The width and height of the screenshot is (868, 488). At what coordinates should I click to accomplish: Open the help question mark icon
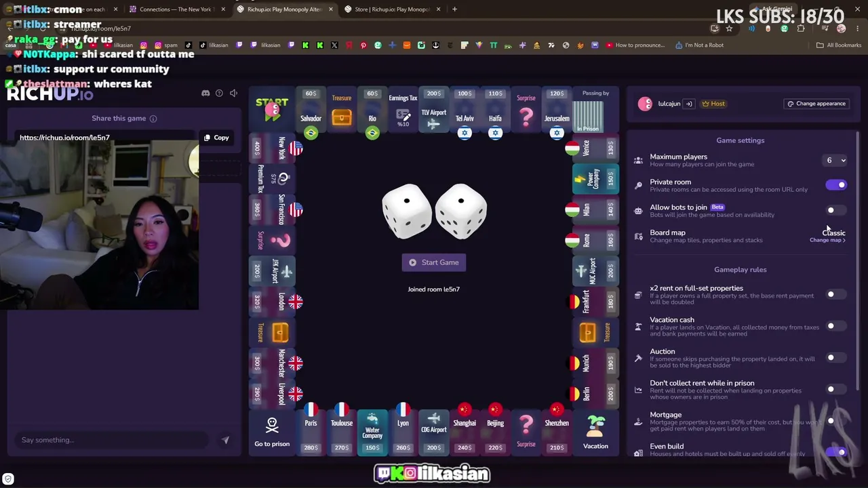pos(219,93)
